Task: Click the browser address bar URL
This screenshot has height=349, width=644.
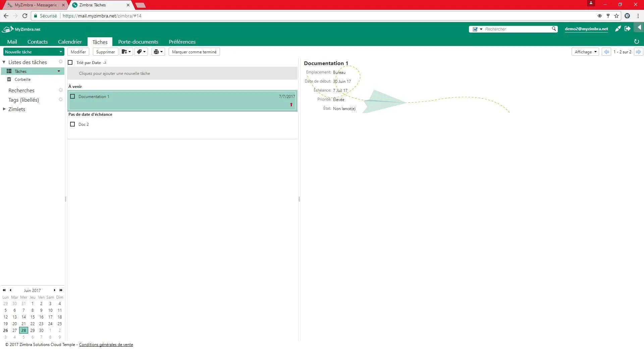Action: (x=102, y=16)
